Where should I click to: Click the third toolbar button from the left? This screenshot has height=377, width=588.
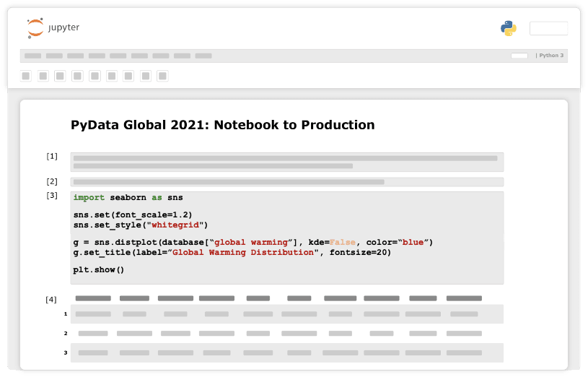point(60,77)
